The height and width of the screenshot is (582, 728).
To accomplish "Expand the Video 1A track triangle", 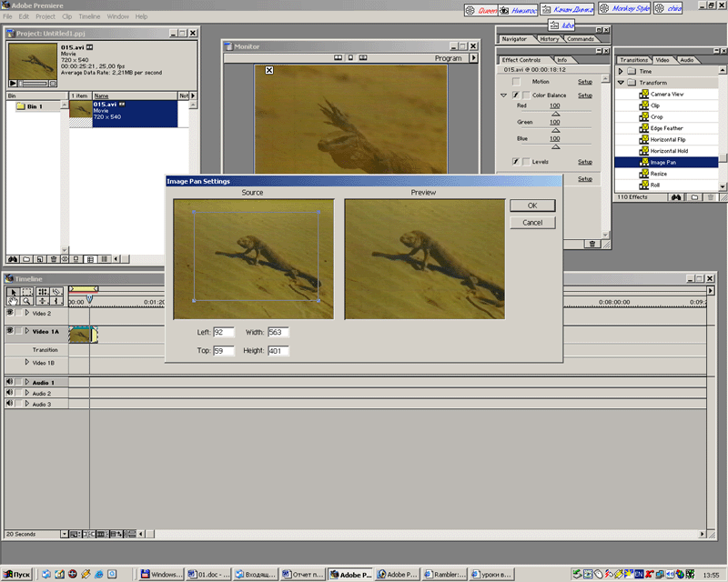I will (27, 331).
